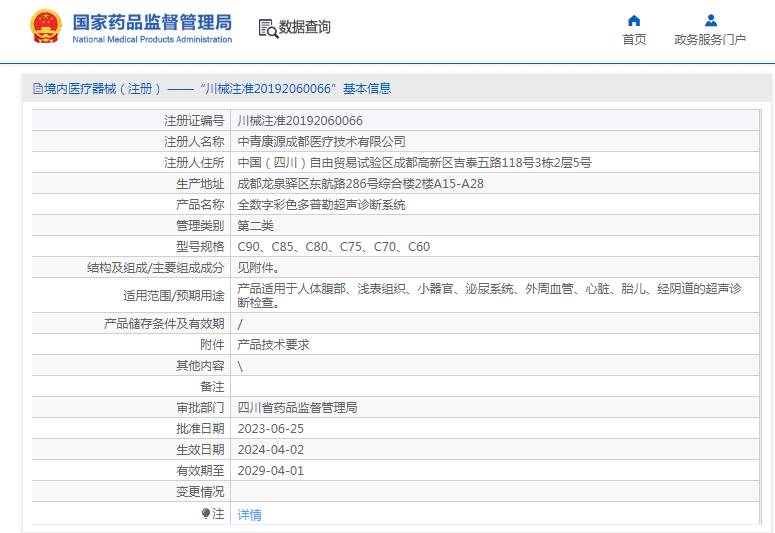This screenshot has width=775, height=533.
Task: Select product name 全数字彩色多普勒超声诊断系统
Action: pyautogui.click(x=321, y=205)
